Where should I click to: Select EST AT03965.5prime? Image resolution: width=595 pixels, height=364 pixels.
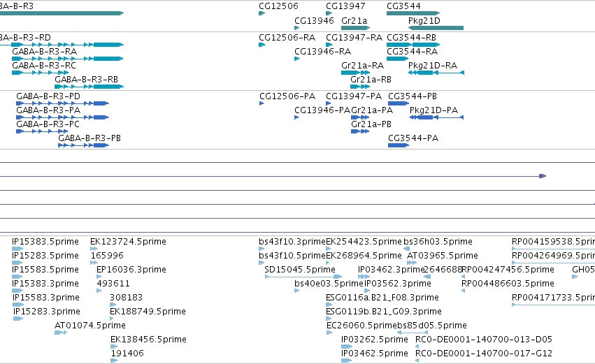(x=443, y=256)
